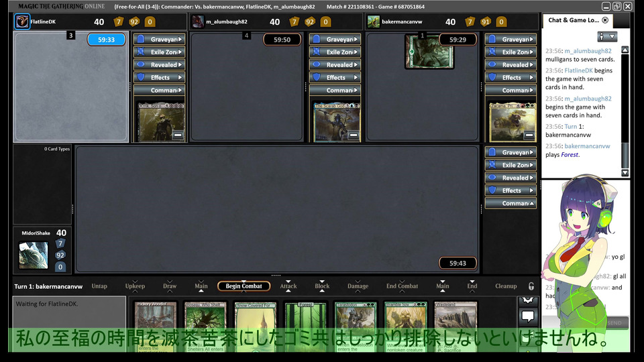The height and width of the screenshot is (362, 644).
Task: Select the Hickory Woodlot card in hand
Action: pyautogui.click(x=155, y=326)
